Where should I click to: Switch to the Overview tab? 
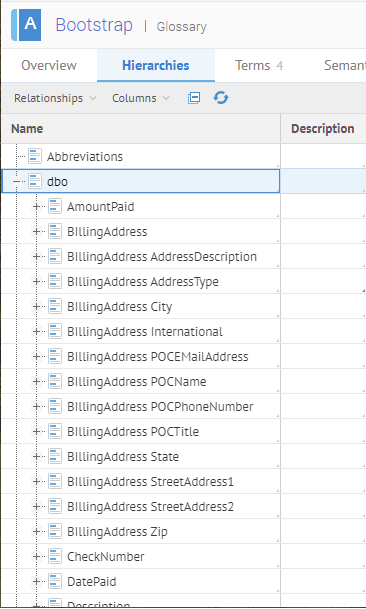[x=49, y=65]
